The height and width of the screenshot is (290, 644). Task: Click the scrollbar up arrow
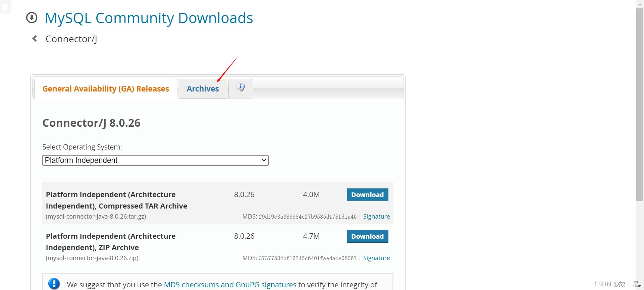(640, 4)
